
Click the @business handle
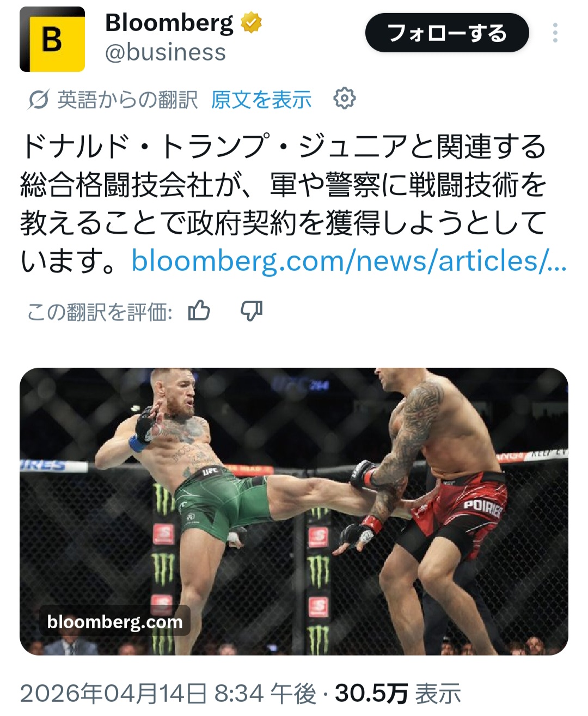[x=166, y=53]
